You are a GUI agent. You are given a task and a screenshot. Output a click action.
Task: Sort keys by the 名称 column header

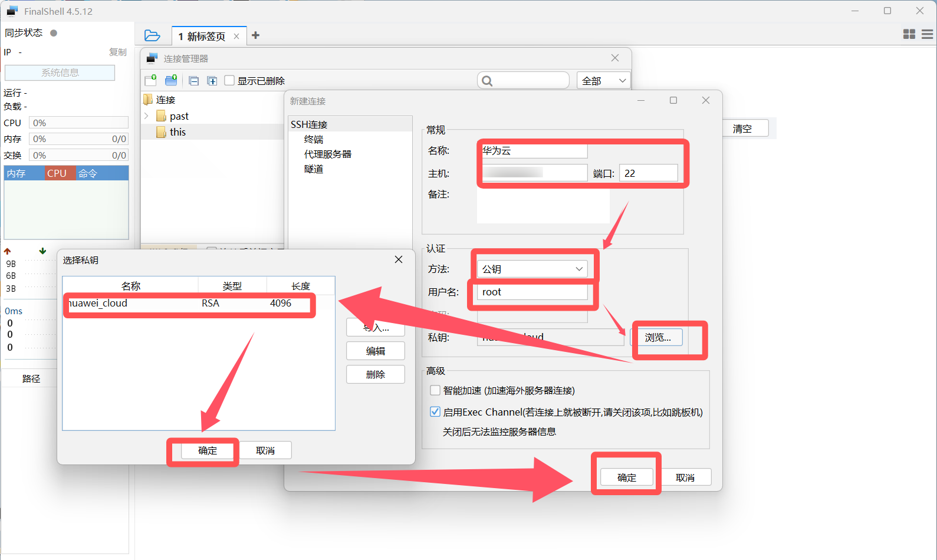[130, 285]
